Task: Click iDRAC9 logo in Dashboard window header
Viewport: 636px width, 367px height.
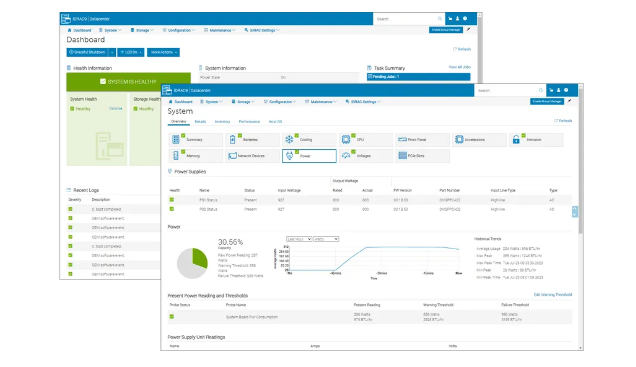Action: (66, 19)
